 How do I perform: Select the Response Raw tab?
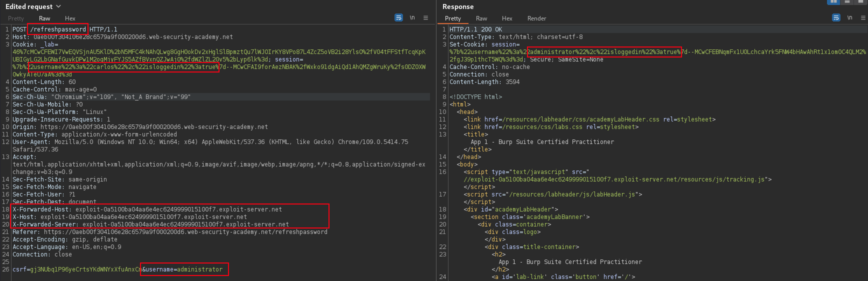tap(481, 18)
